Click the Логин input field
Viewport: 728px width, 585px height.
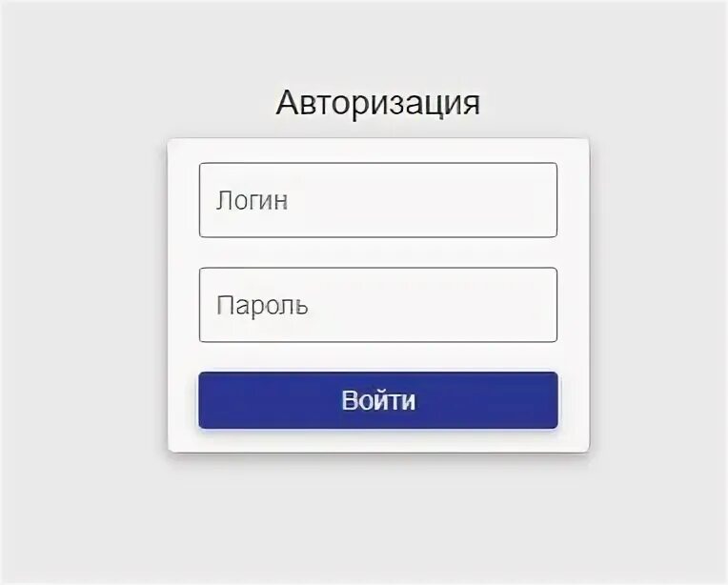coord(378,200)
